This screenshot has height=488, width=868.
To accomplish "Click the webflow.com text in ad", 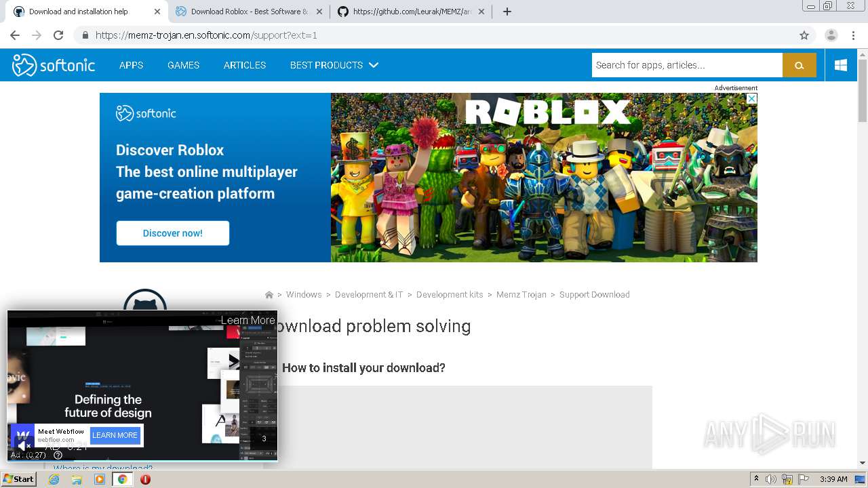I will tap(56, 440).
